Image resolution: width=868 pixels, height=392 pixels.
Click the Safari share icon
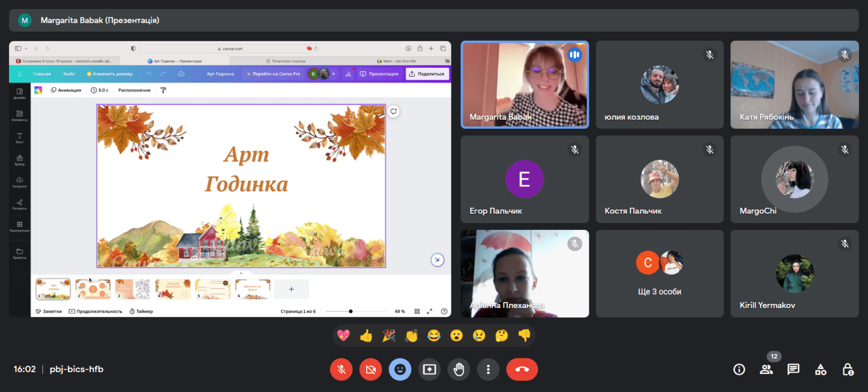click(x=420, y=49)
